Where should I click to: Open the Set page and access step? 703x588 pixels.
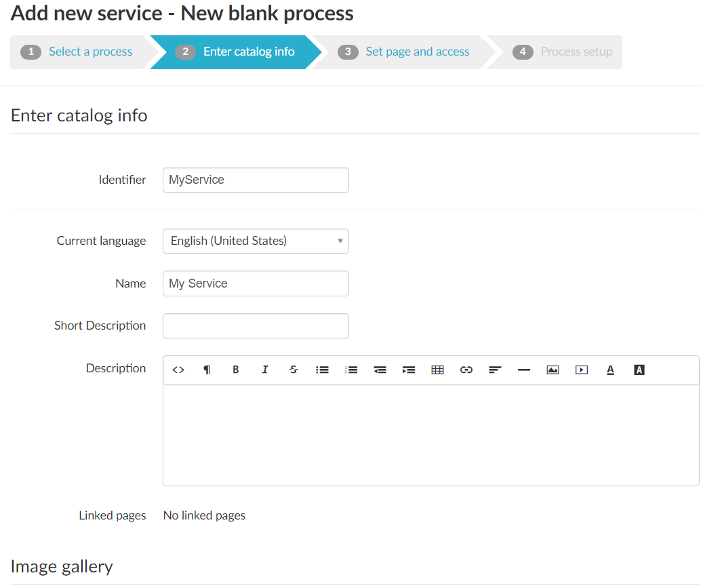[x=417, y=52]
